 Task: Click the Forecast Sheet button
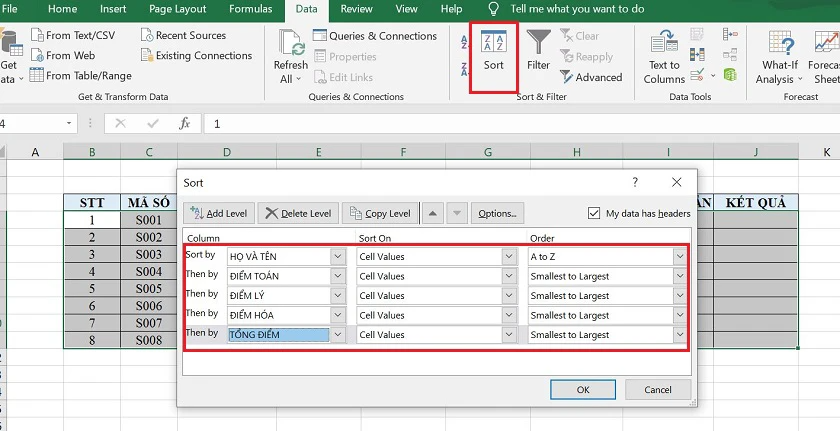click(825, 56)
